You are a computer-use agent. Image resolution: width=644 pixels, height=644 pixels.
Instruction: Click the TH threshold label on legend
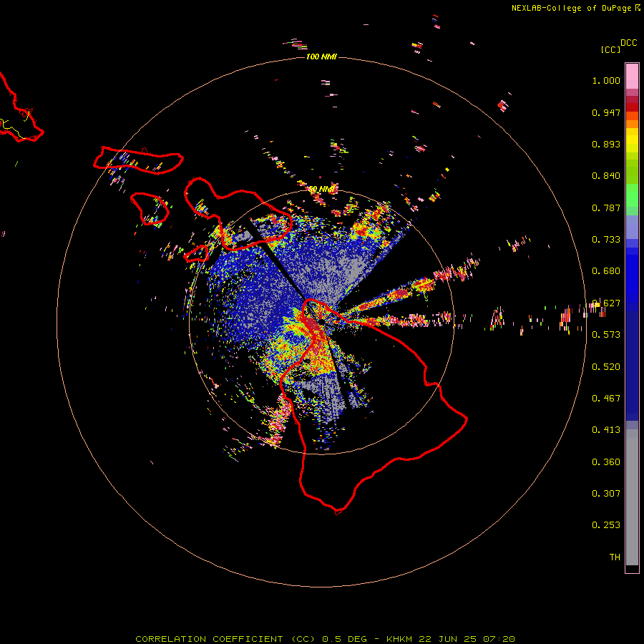[615, 557]
